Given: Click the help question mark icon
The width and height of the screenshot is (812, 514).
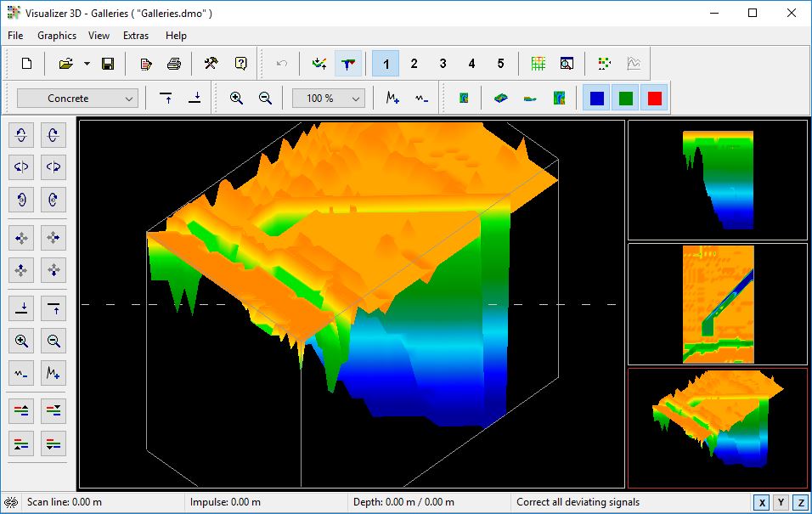Looking at the screenshot, I should 240,64.
